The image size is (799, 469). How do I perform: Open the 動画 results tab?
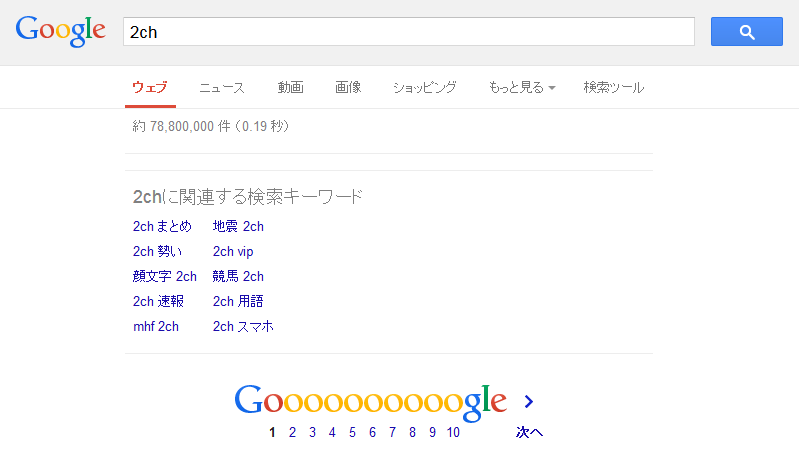(290, 88)
